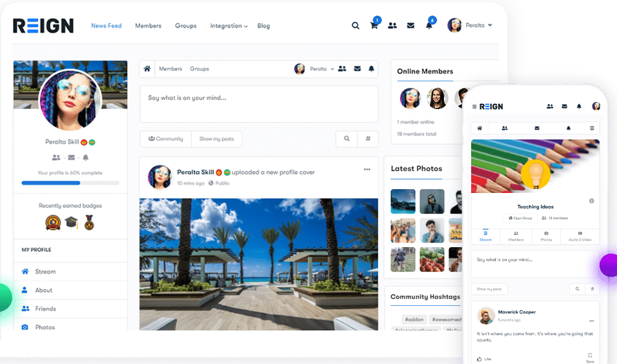Image resolution: width=617 pixels, height=364 pixels.
Task: Click info icon on Teaching Ideas group
Action: [x=591, y=201]
